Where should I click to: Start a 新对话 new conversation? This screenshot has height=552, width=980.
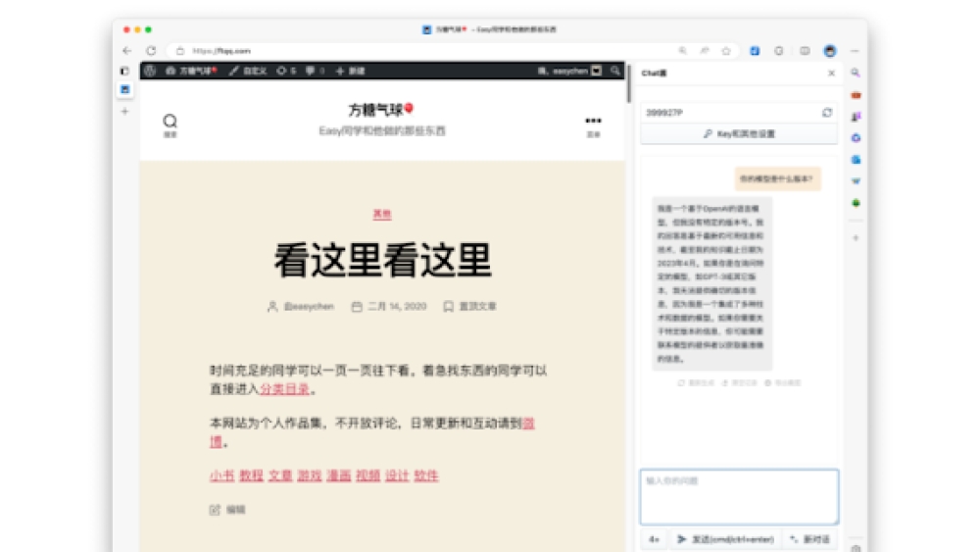point(810,539)
